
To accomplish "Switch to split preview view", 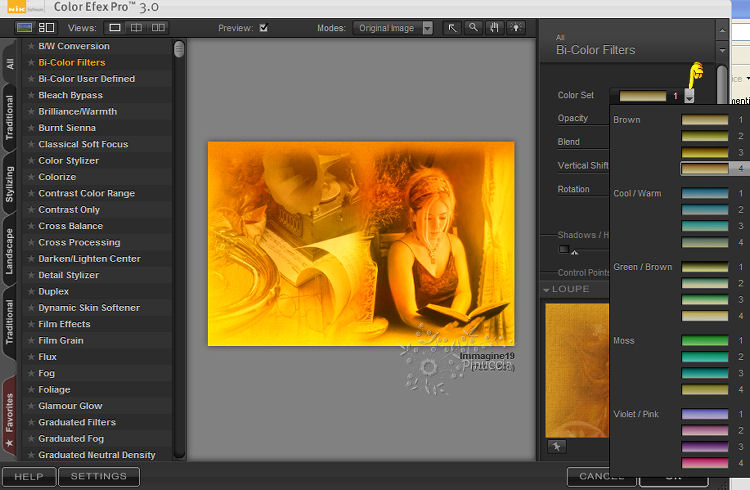I will tap(137, 28).
